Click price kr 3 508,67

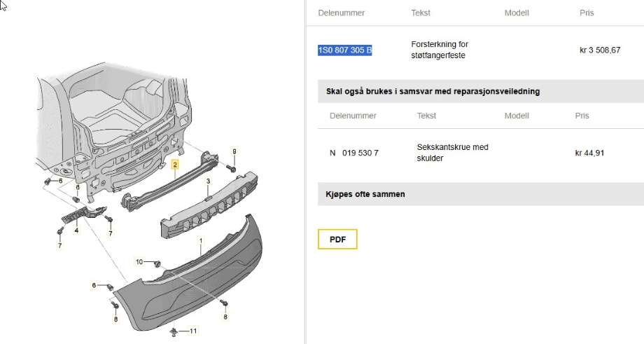[x=600, y=50]
